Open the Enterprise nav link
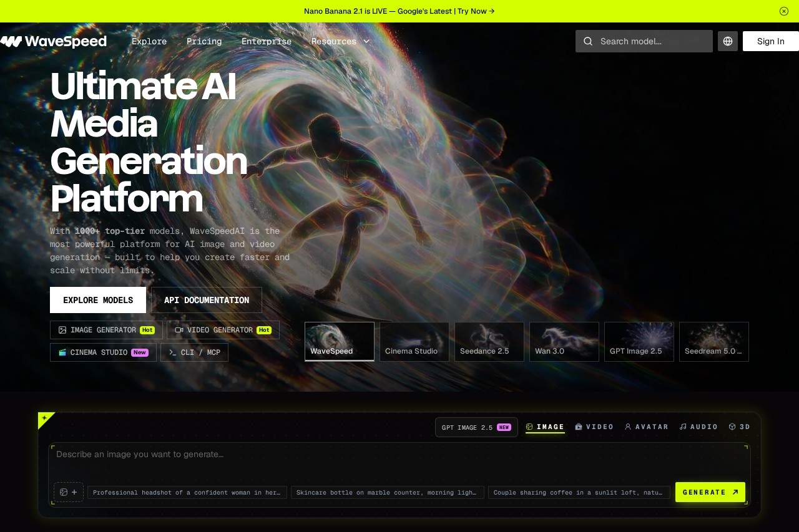The width and height of the screenshot is (799, 532). click(267, 41)
